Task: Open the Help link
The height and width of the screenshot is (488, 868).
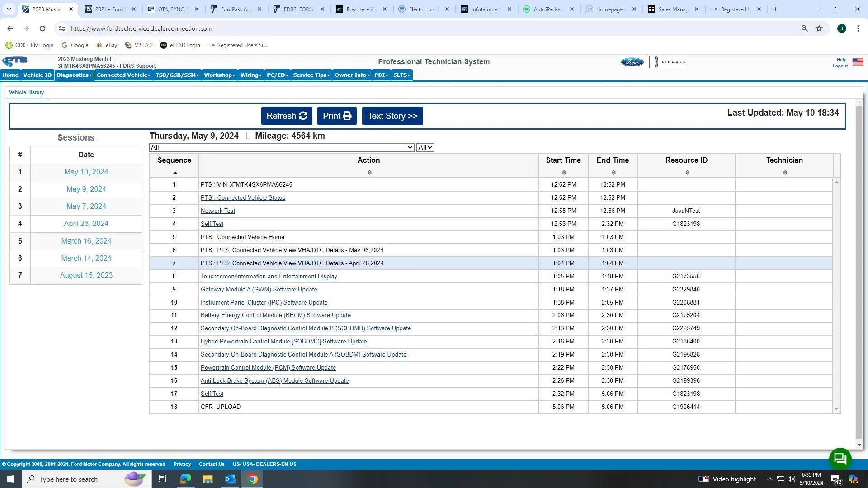Action: pos(841,60)
